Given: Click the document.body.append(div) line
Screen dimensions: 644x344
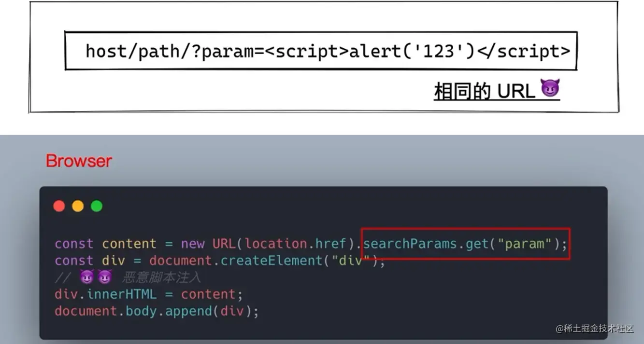Looking at the screenshot, I should pyautogui.click(x=156, y=311).
